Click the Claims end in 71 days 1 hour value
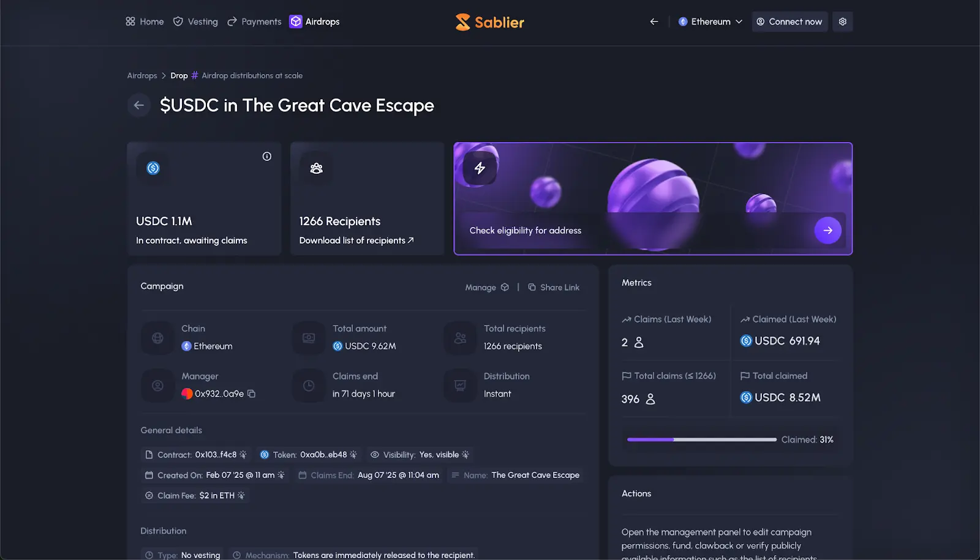 [x=364, y=394]
